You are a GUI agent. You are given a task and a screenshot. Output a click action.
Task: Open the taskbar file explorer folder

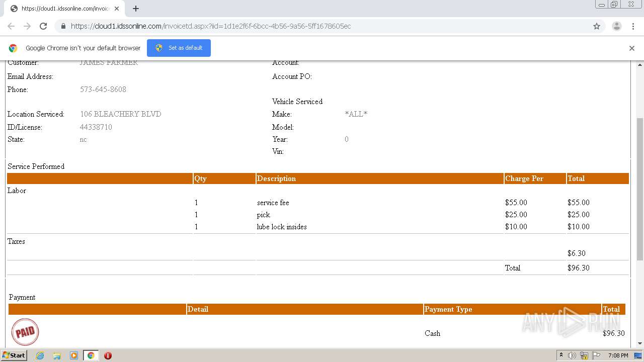pyautogui.click(x=57, y=355)
